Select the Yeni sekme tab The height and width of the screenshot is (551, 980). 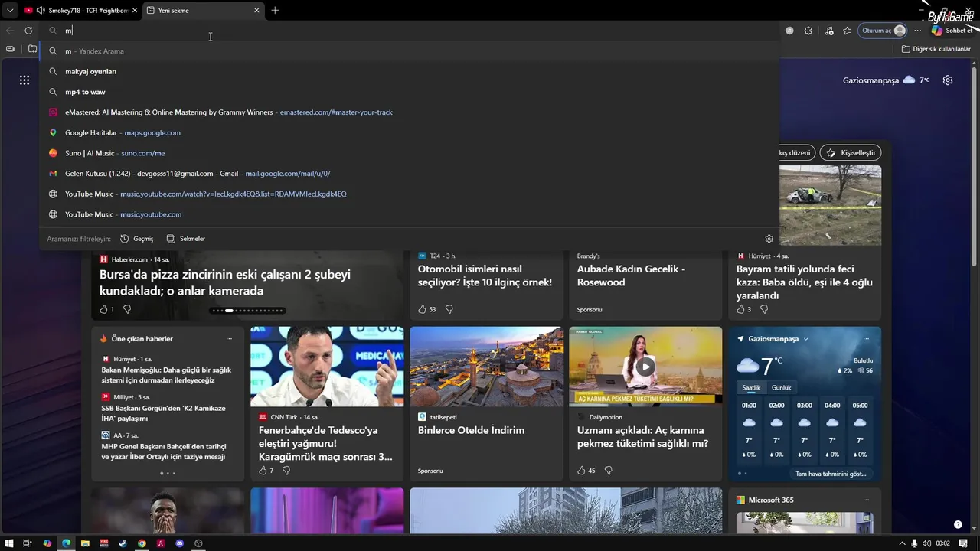coord(203,10)
